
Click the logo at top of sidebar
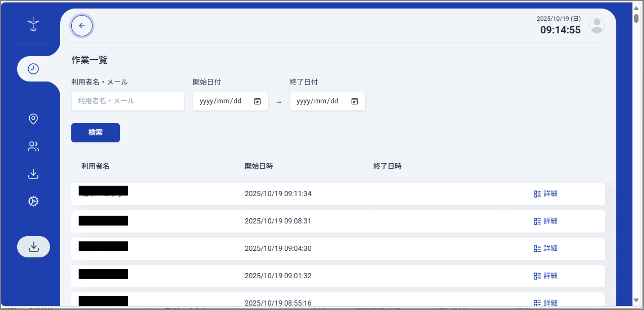(x=33, y=24)
